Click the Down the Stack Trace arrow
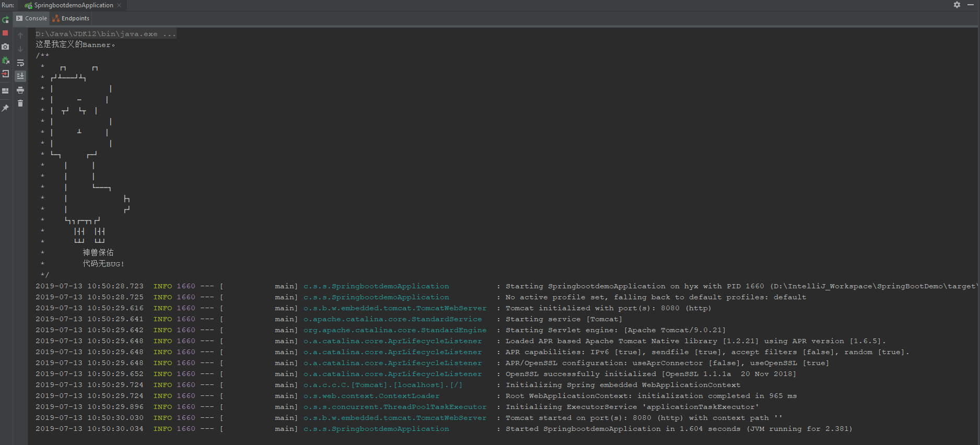 20,49
